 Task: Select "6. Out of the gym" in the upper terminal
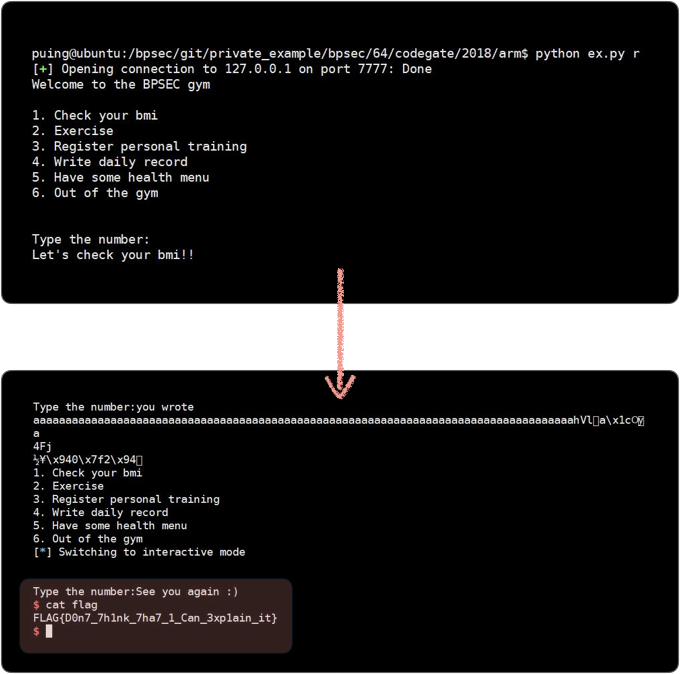(94, 193)
